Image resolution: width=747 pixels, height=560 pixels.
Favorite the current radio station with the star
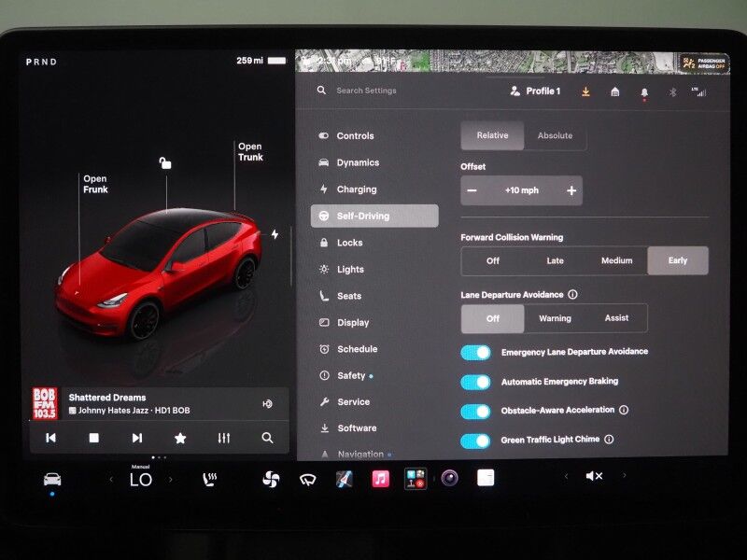click(180, 438)
